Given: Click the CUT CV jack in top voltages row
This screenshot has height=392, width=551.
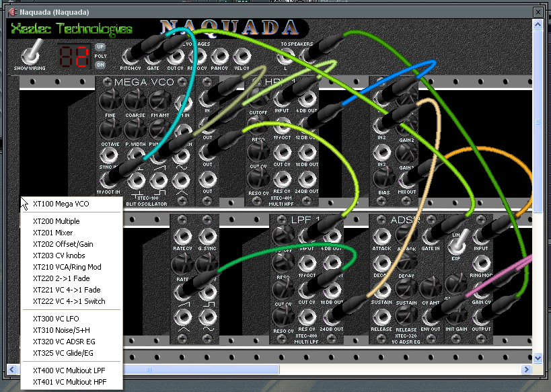Looking at the screenshot, I should [176, 56].
